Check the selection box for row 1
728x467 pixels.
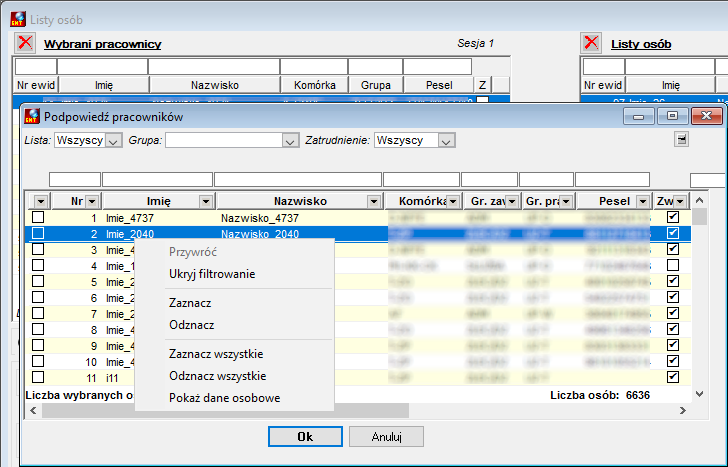tap(38, 217)
